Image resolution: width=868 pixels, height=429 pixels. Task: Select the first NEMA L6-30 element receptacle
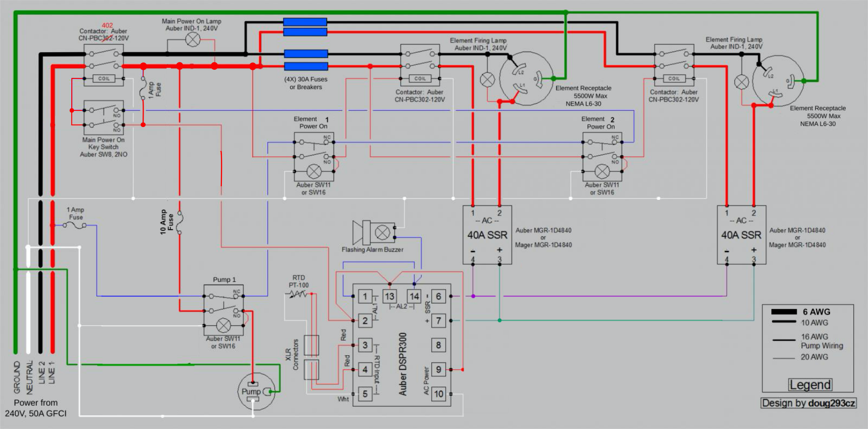[x=526, y=78]
